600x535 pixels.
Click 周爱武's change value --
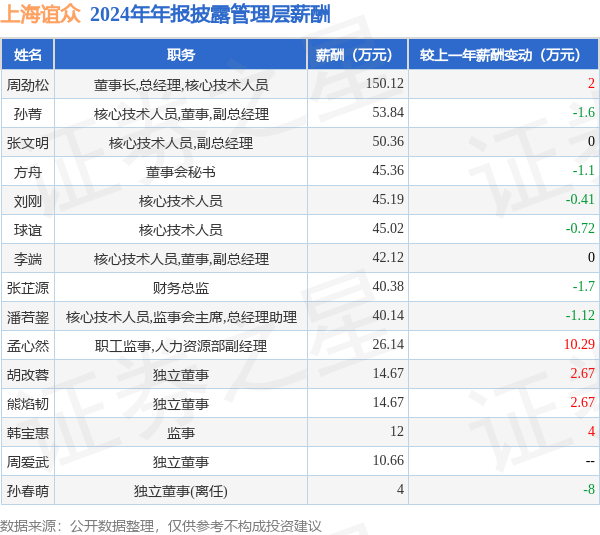coord(590,462)
